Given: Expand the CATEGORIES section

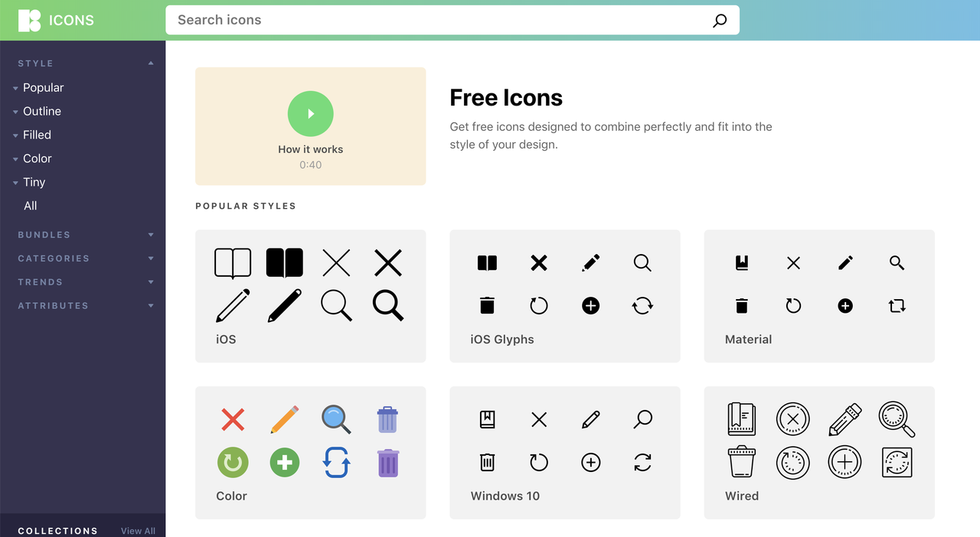Looking at the screenshot, I should [x=151, y=259].
